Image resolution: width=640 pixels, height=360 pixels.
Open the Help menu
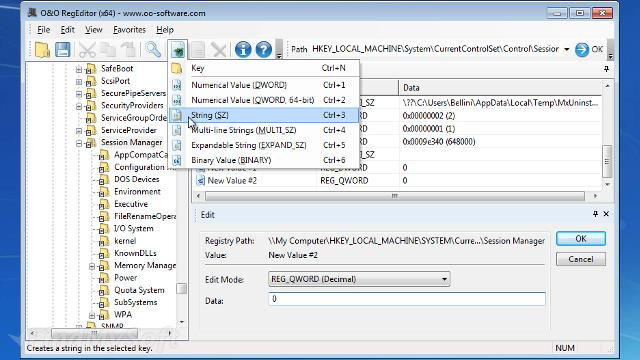point(165,30)
